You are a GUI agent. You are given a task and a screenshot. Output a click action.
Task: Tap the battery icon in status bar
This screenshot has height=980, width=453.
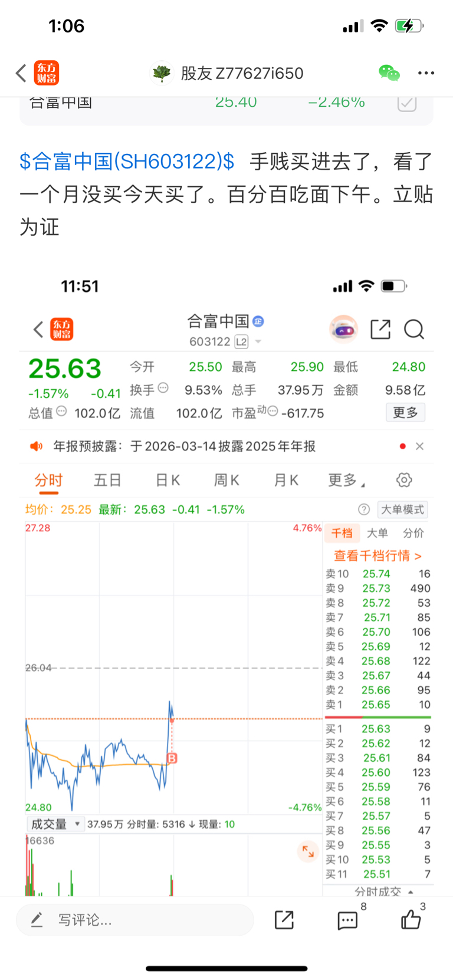(x=409, y=26)
